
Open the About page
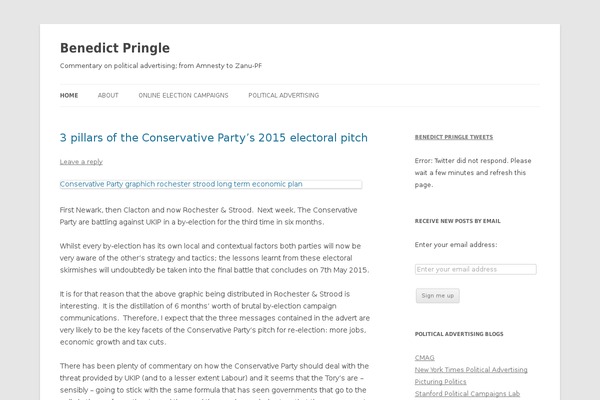coord(108,95)
